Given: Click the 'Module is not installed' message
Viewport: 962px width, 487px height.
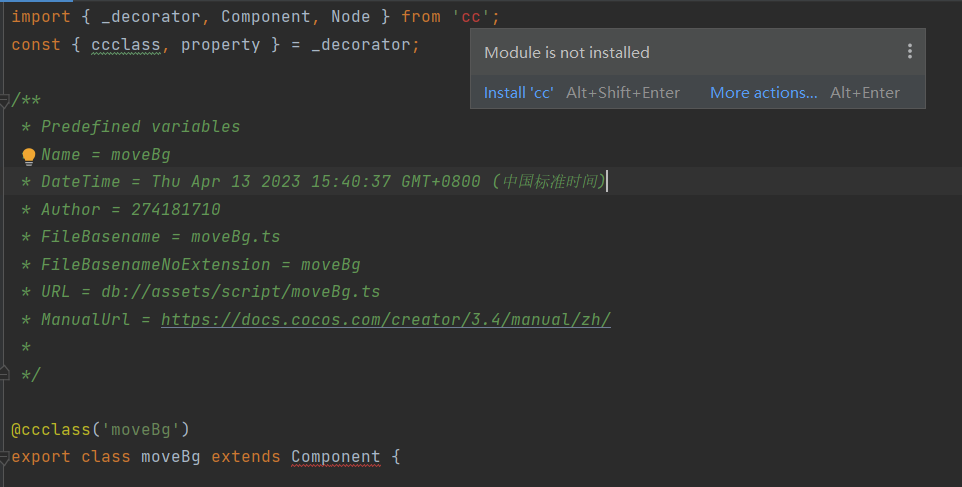Looking at the screenshot, I should coord(566,52).
